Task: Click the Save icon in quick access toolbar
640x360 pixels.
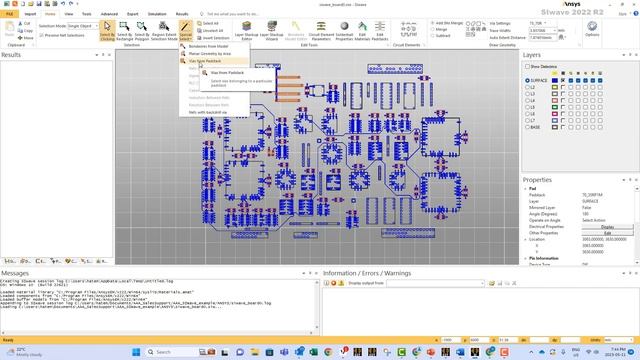Action: pyautogui.click(x=39, y=4)
